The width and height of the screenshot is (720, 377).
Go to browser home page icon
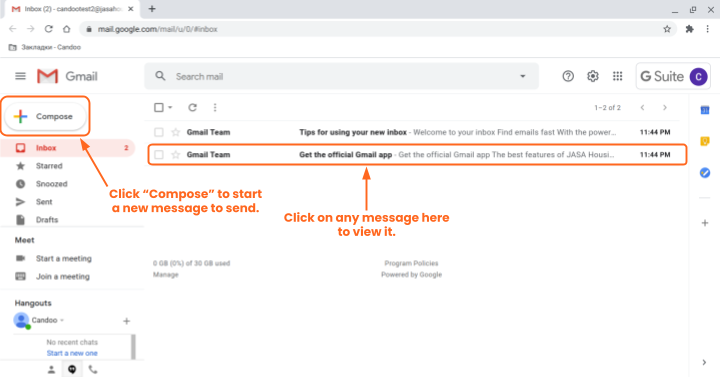click(x=67, y=29)
